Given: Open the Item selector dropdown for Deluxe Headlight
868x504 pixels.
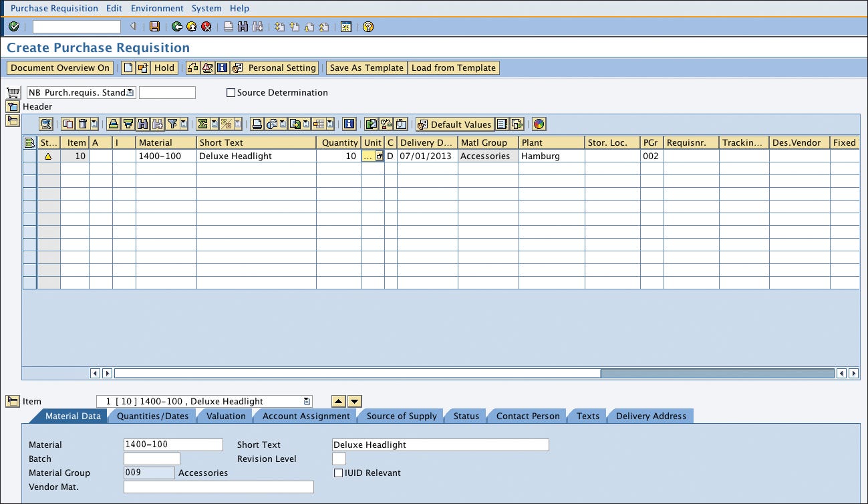Looking at the screenshot, I should pos(307,402).
